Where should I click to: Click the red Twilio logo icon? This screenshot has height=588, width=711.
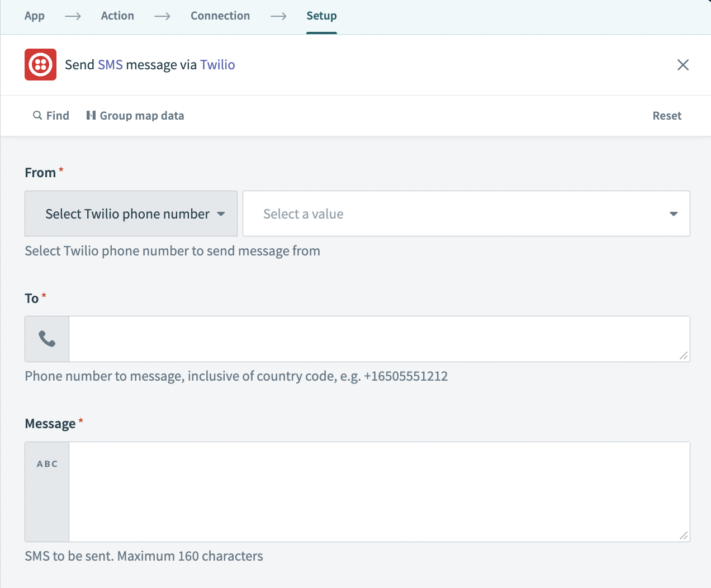pyautogui.click(x=40, y=65)
